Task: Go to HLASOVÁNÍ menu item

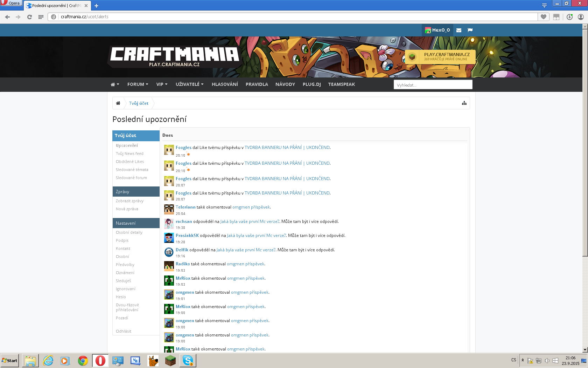Action: [225, 84]
